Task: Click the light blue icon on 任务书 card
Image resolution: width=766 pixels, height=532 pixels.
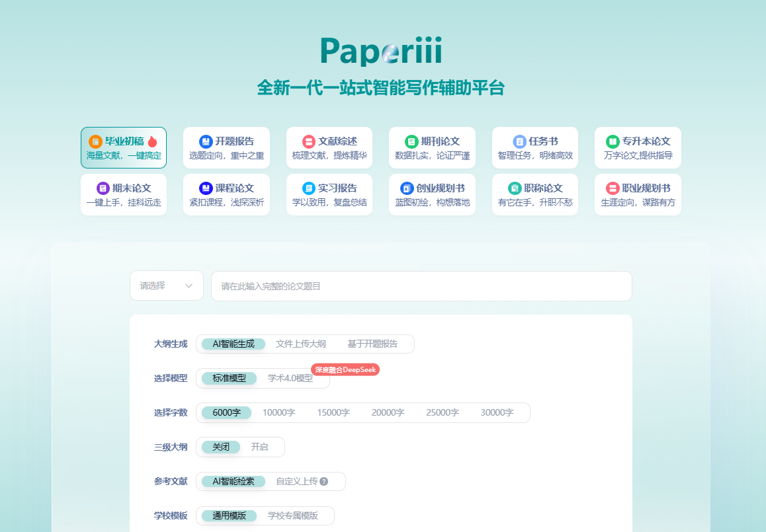Action: [x=519, y=141]
